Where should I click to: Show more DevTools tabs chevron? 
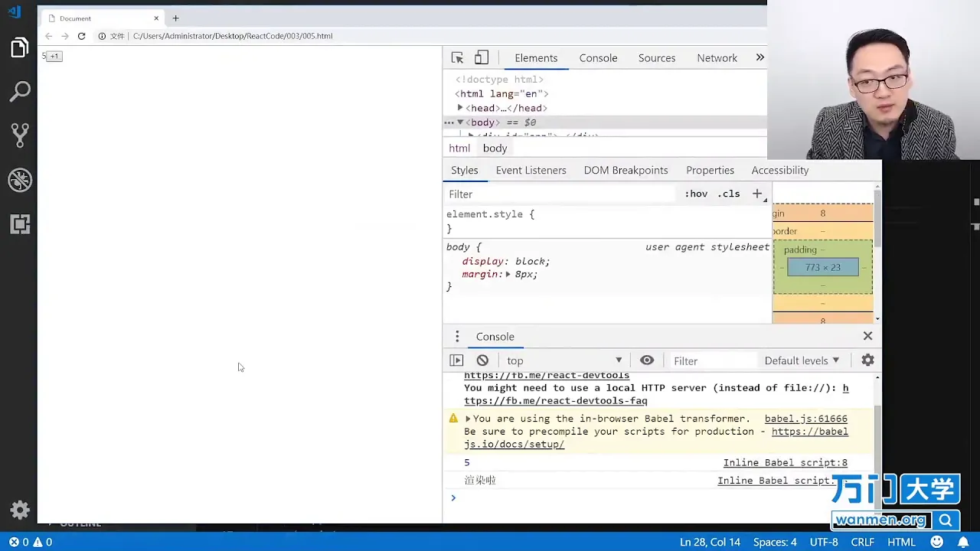pos(759,57)
